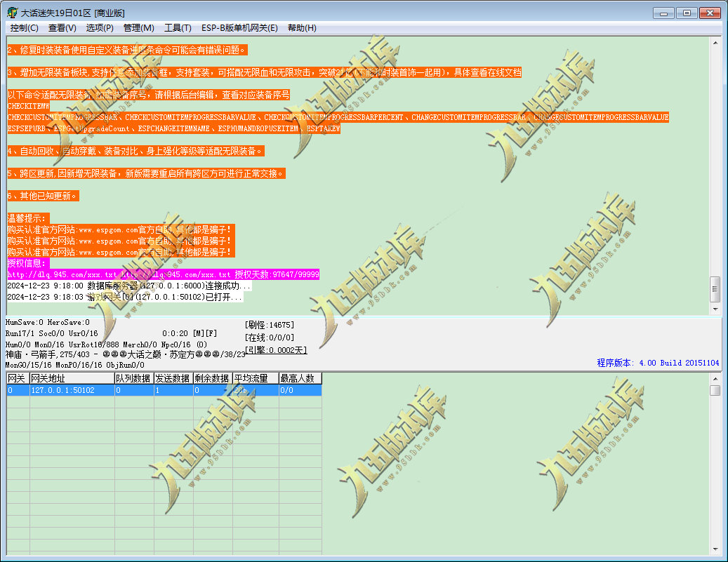Click the Hum0/0 Mon0/16 UsrRot16/888 status line

click(x=106, y=344)
